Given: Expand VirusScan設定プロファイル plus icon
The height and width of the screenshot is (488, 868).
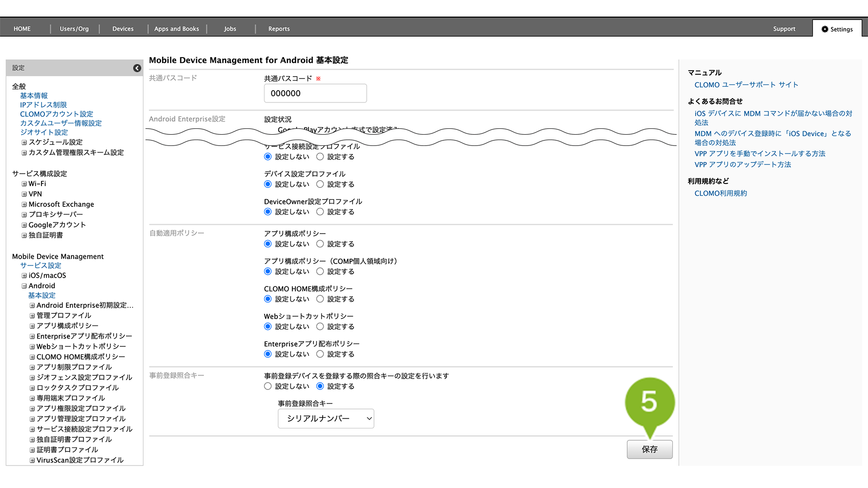Looking at the screenshot, I should [32, 460].
